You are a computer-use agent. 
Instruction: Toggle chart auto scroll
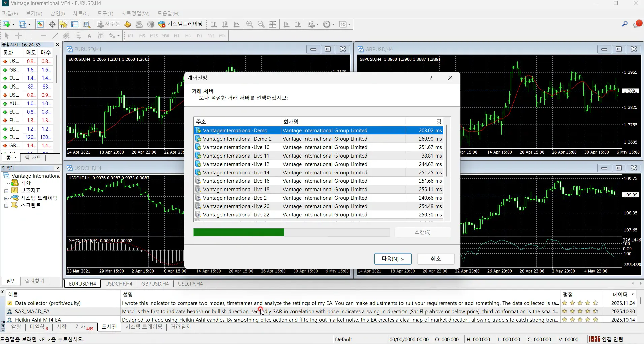click(286, 24)
